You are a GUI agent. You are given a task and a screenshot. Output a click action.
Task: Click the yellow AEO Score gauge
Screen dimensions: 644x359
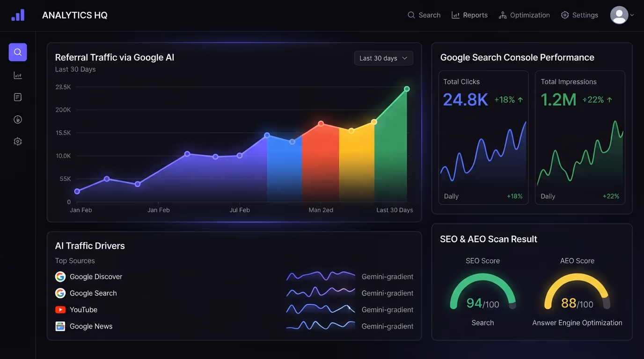coord(577,291)
